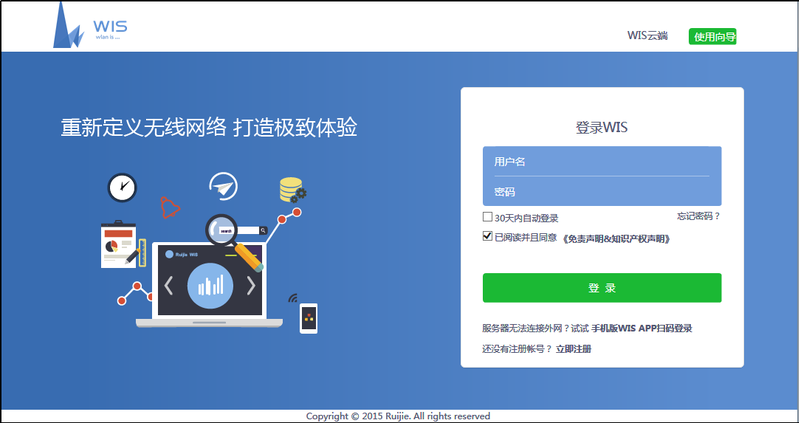Viewport: 799px width, 423px height.
Task: Click the smartphone icon beside the laptop
Action: point(309,318)
